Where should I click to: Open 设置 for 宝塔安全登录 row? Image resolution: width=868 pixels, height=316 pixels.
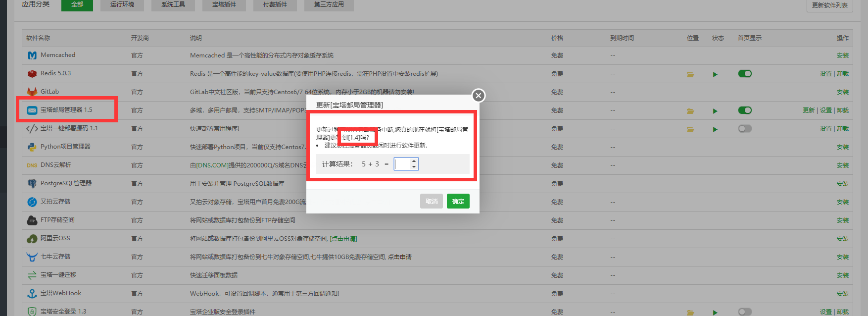[x=826, y=312]
